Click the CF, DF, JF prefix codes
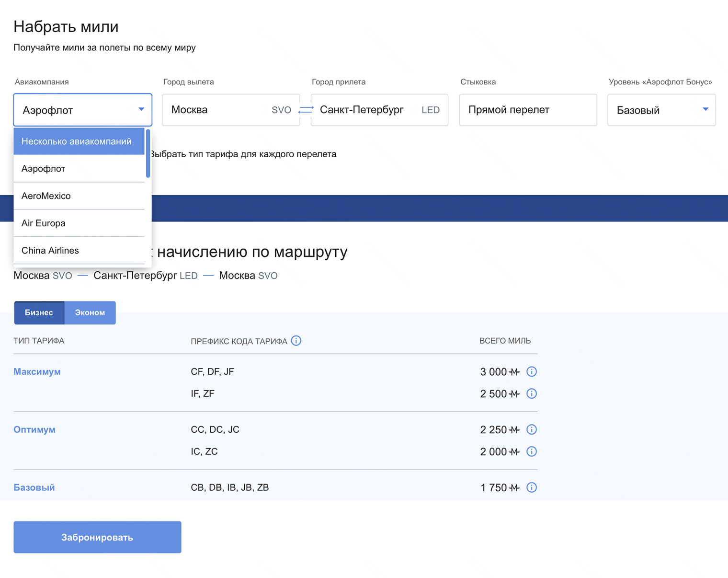Screen dimensions: 728x578 click(212, 371)
